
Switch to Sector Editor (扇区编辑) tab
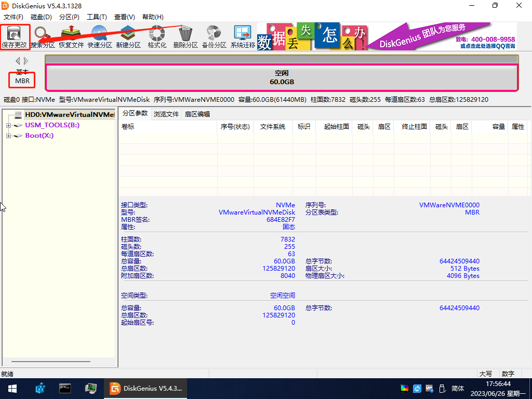point(197,114)
